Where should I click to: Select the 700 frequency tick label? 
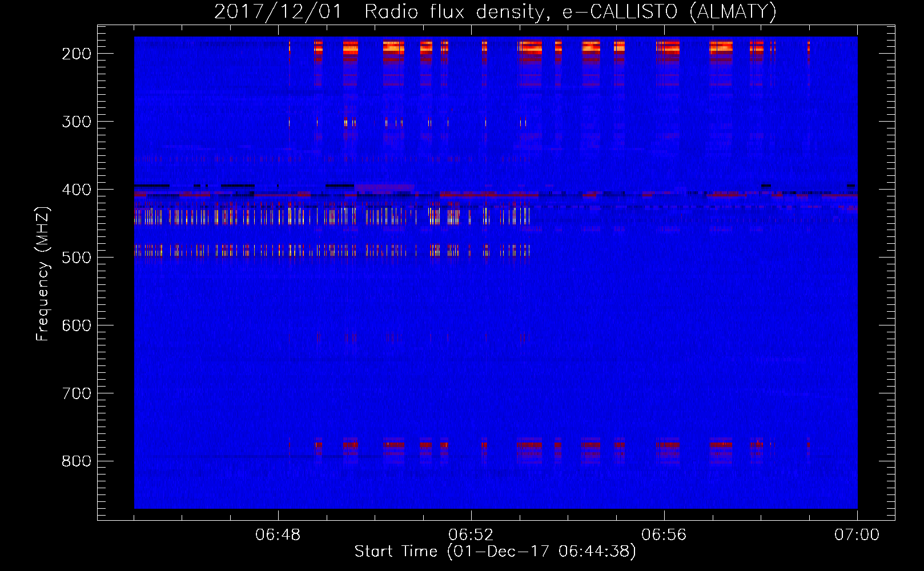click(x=77, y=393)
